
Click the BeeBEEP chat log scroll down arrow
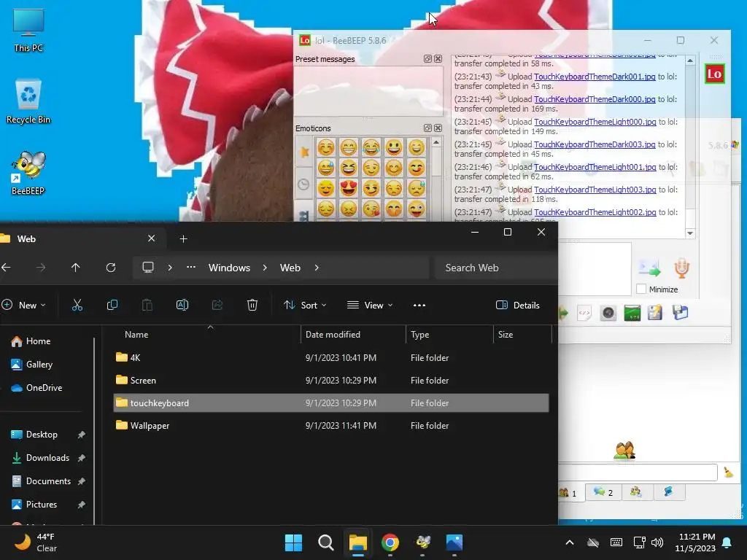coord(690,233)
